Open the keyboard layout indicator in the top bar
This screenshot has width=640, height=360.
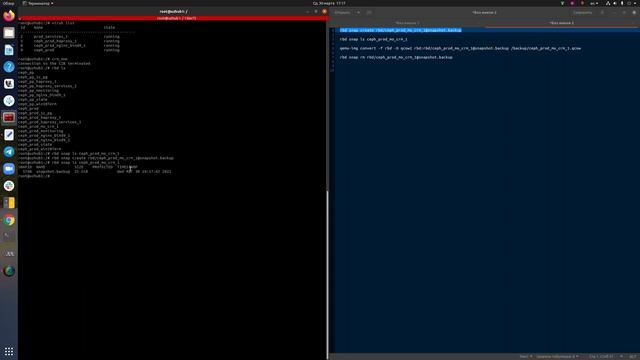tap(594, 3)
